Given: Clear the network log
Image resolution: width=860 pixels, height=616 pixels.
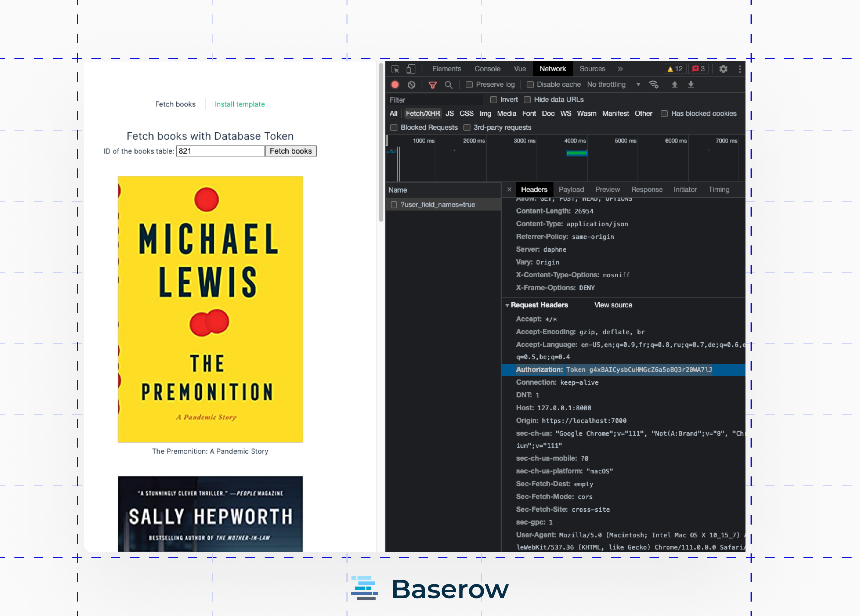Looking at the screenshot, I should point(411,85).
